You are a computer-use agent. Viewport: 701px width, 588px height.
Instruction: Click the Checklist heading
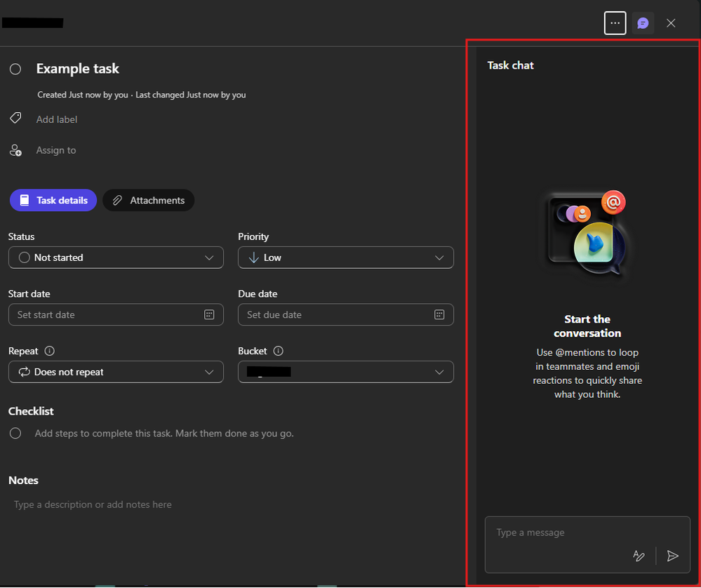[x=31, y=411]
